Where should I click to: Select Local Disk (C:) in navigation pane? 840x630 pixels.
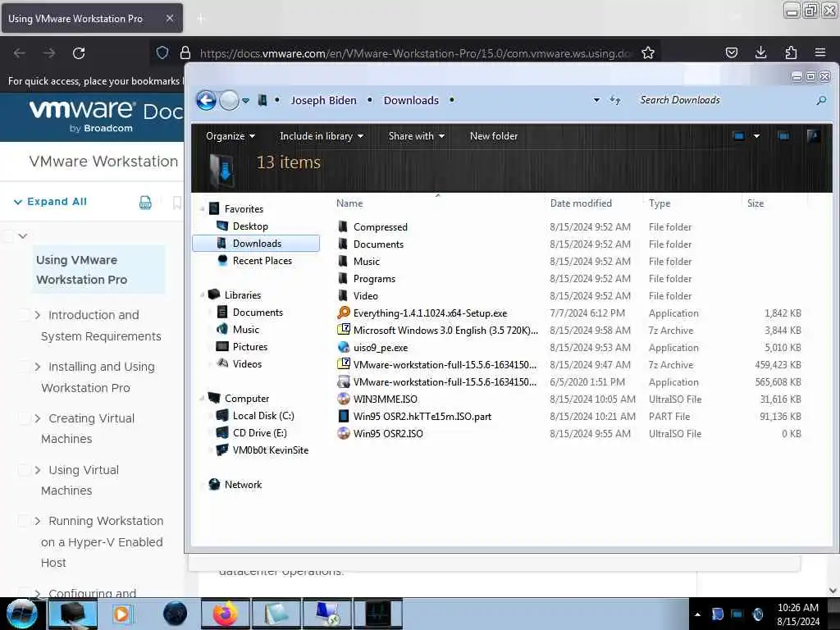[x=263, y=416]
